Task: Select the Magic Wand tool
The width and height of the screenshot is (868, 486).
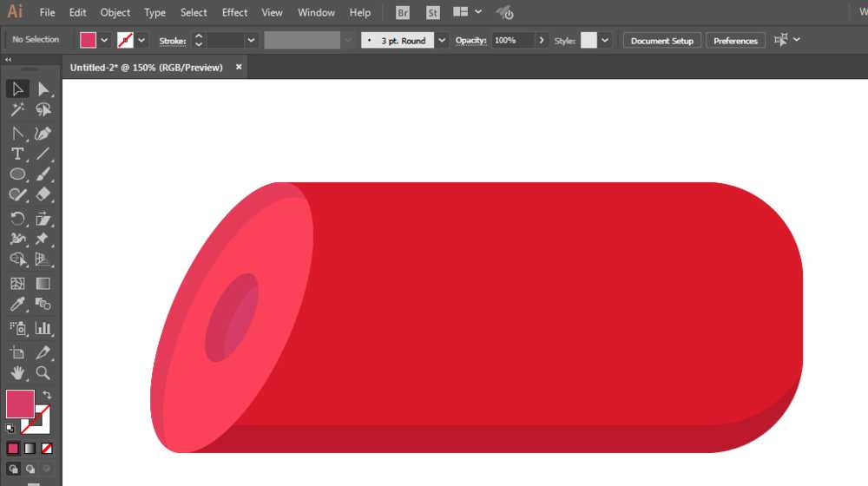Action: click(17, 109)
